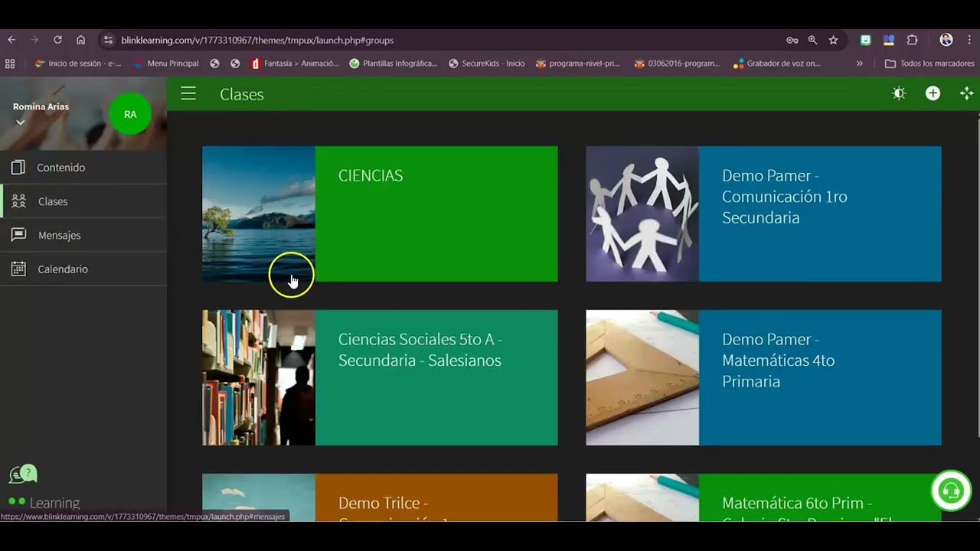Show more bookmarks with double chevron

pos(860,64)
